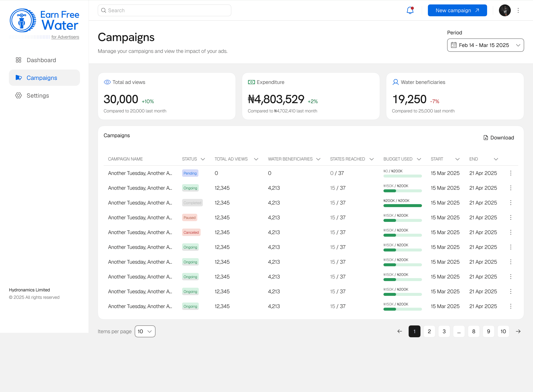Open Dashboard in the sidebar

pyautogui.click(x=41, y=60)
